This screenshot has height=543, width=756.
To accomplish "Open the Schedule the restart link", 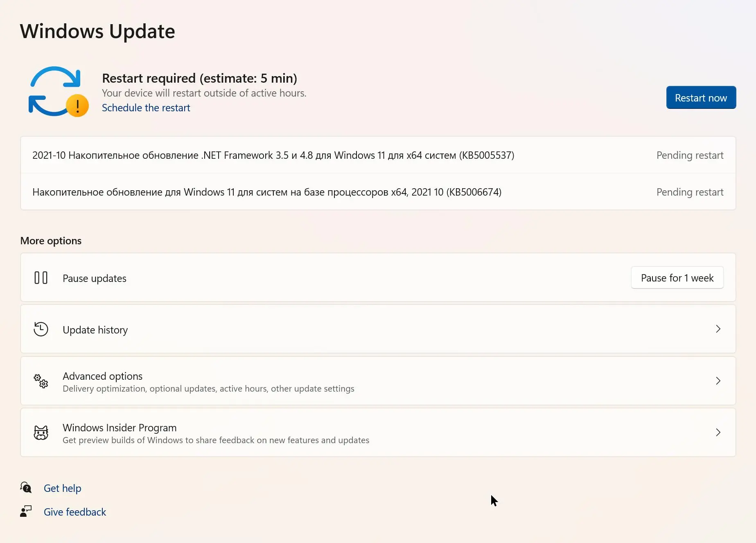I will coord(146,108).
